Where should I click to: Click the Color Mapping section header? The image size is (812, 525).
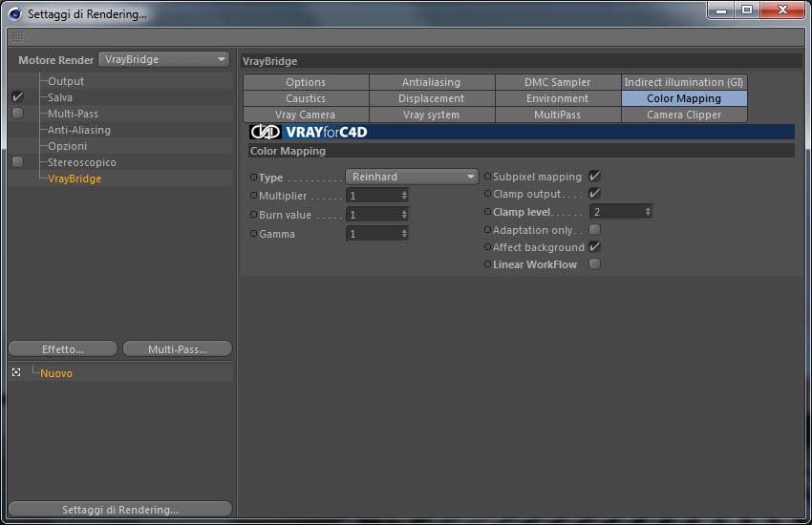522,151
